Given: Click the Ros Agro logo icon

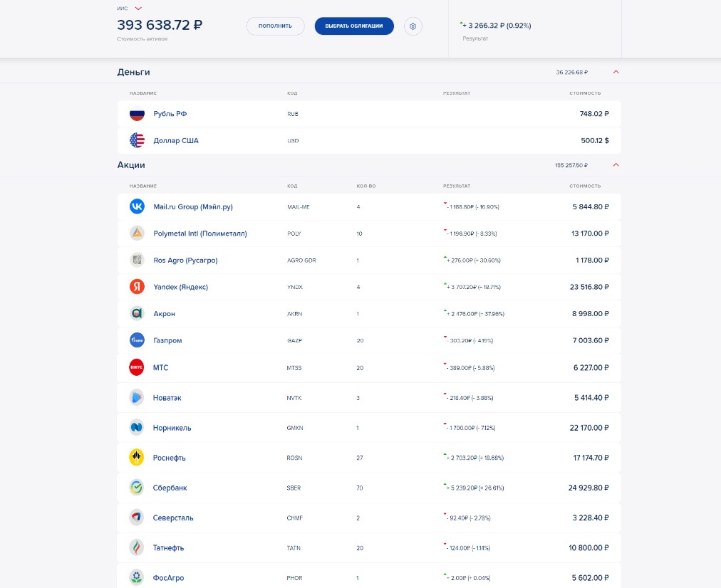Looking at the screenshot, I should pos(137,260).
